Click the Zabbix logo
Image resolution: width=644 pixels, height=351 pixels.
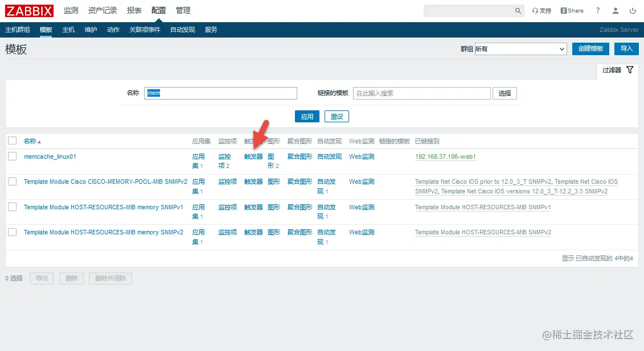pos(29,11)
